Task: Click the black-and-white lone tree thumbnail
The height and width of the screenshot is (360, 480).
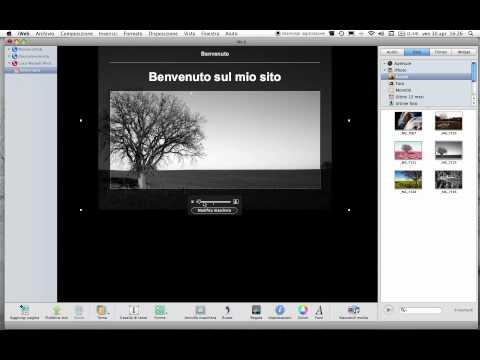Action: 449,150
